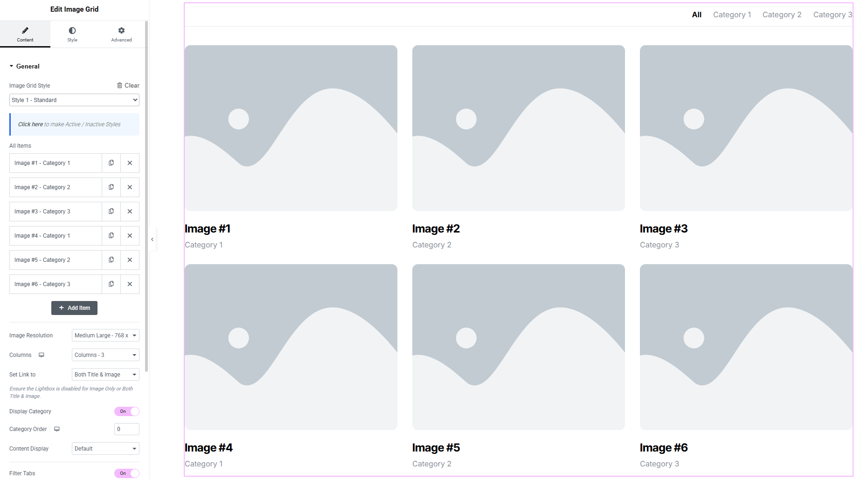Turn off Display Category switch
868x479 pixels.
[126, 411]
